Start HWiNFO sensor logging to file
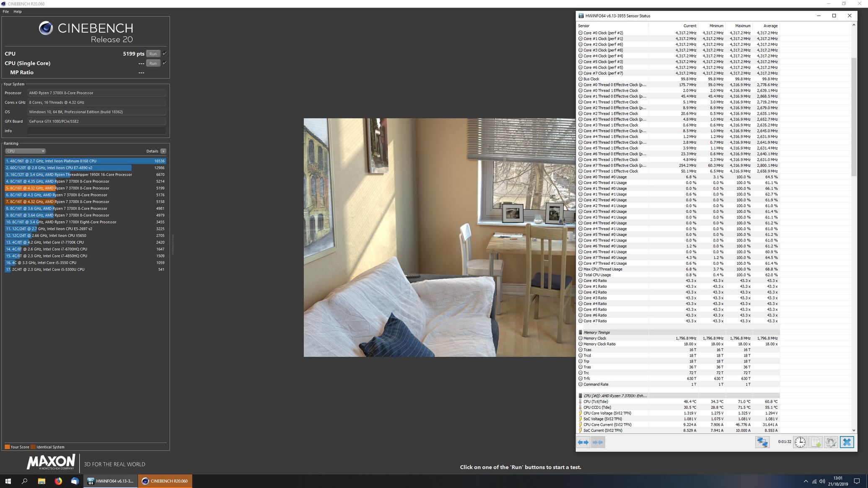 (816, 442)
